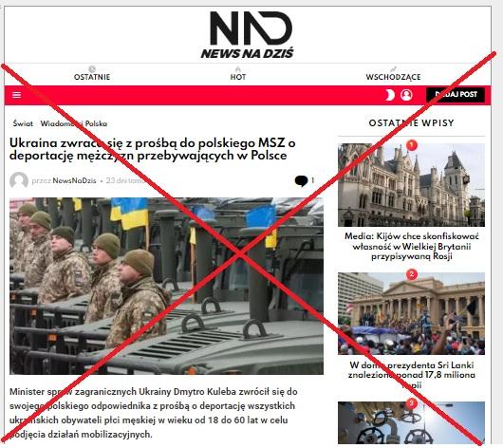Open the hamburger menu in red bar
Viewport: 503px width, 448px height.
pyautogui.click(x=17, y=95)
